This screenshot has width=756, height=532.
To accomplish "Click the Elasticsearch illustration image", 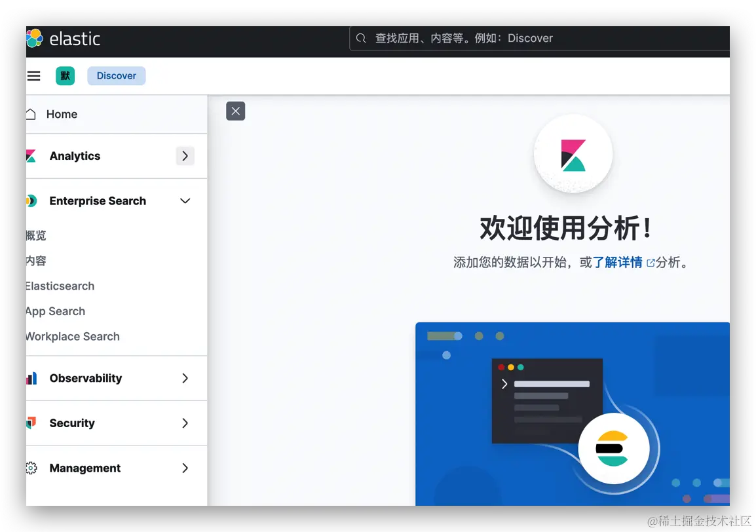I will (x=573, y=414).
